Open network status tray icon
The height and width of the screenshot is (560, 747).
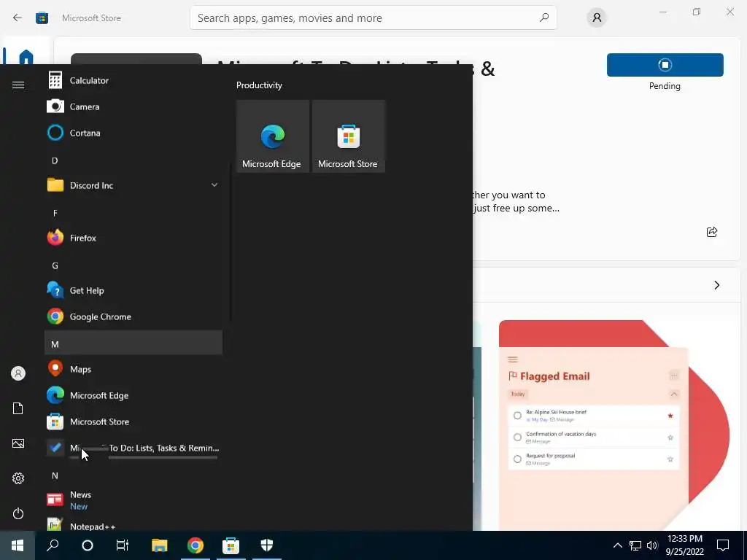(635, 545)
